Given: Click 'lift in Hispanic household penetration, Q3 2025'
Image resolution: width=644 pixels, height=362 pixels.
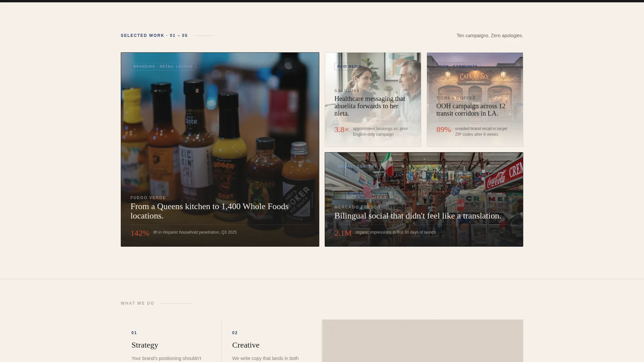Looking at the screenshot, I should pyautogui.click(x=195, y=232).
